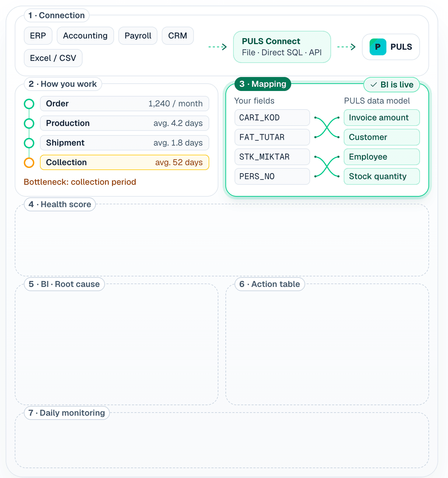
Task: Select the Order step circle marker
Action: pyautogui.click(x=29, y=104)
